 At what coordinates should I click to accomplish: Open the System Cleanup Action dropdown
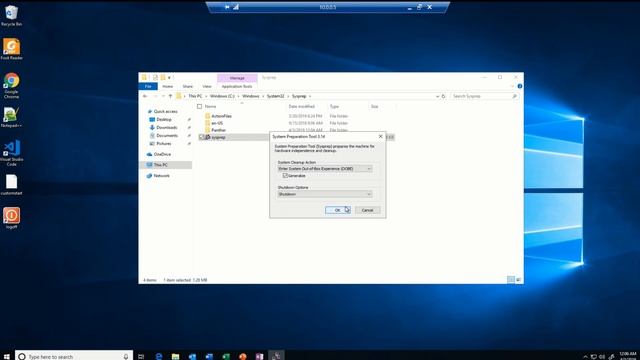pyautogui.click(x=325, y=169)
